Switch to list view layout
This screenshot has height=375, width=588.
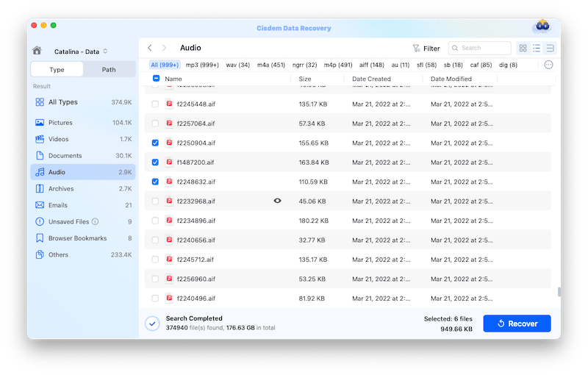click(x=537, y=49)
